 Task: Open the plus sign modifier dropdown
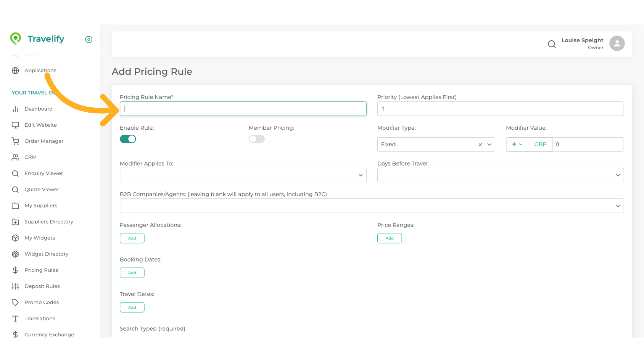coord(517,144)
